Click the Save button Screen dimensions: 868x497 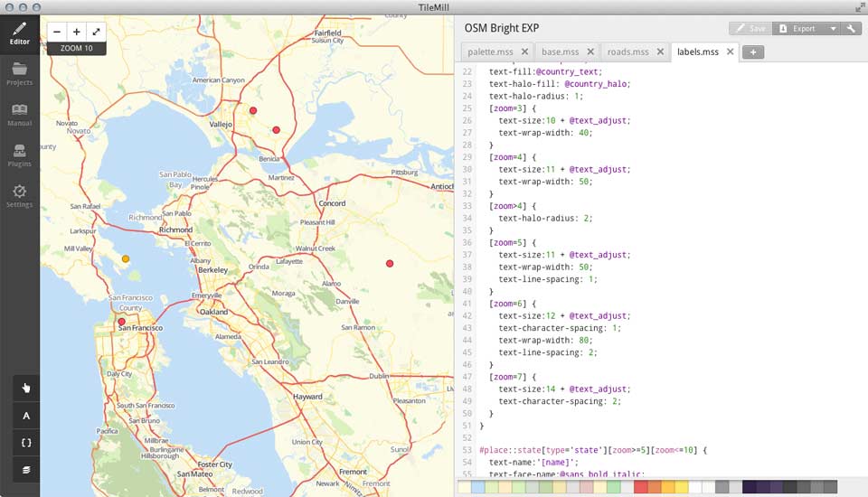click(750, 28)
